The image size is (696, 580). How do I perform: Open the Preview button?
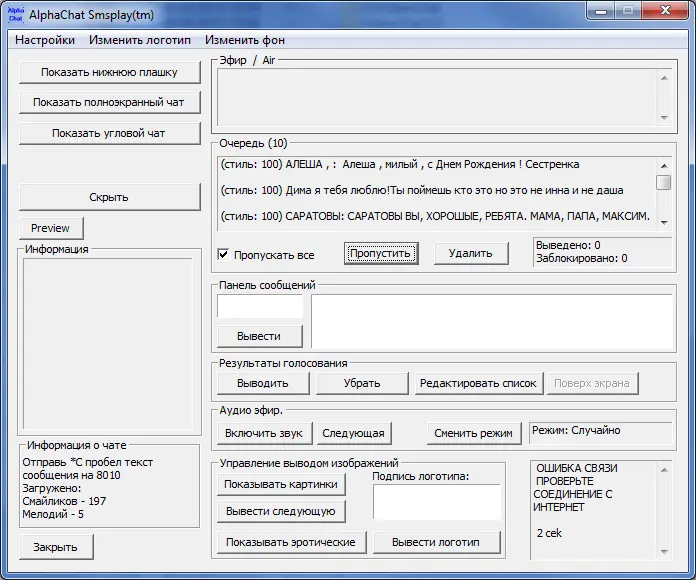click(x=51, y=228)
